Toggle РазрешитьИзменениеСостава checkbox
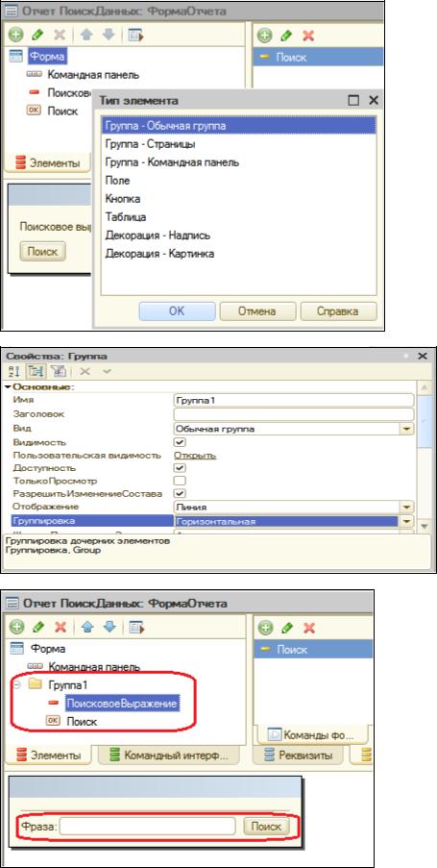 (180, 493)
